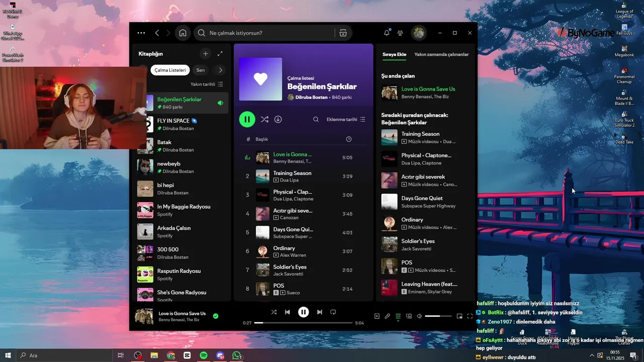Open the Friend Activity icon
This screenshot has height=362, width=644.
(400, 33)
